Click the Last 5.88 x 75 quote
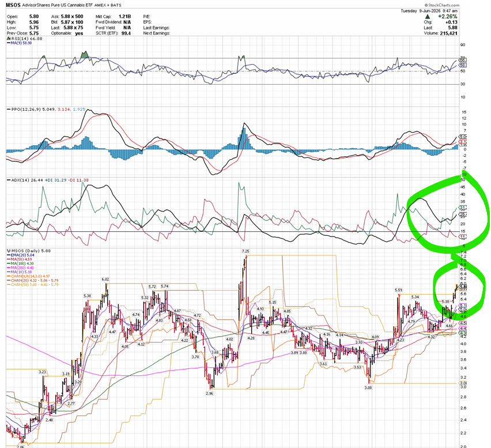The height and width of the screenshot is (448, 491). tap(73, 28)
